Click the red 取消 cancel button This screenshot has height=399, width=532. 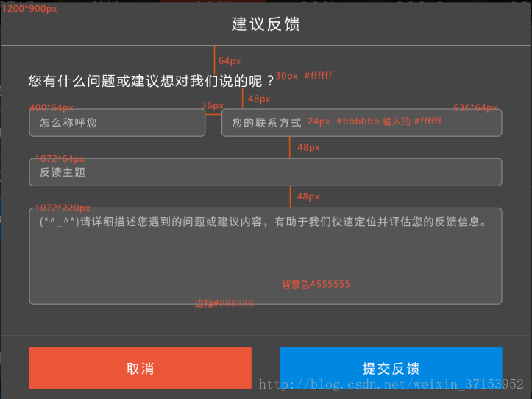pos(140,368)
